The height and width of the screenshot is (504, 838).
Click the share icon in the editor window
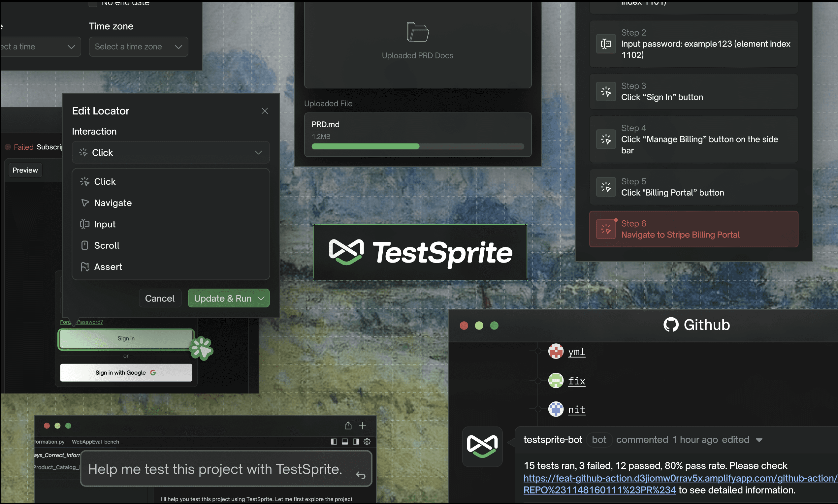[x=348, y=425]
